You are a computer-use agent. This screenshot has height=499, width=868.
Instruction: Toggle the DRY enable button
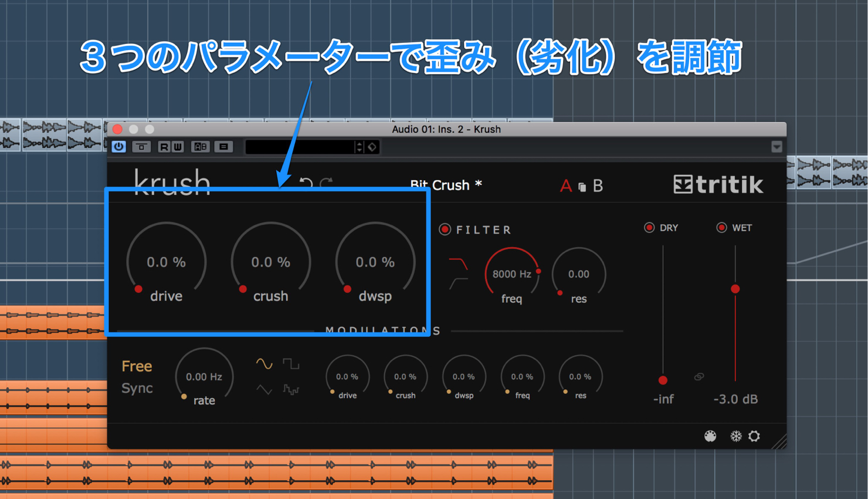pos(649,228)
